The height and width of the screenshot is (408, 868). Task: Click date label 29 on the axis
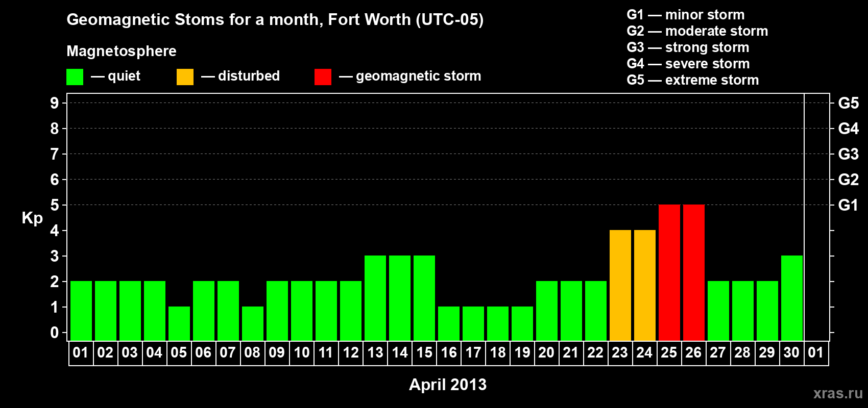tap(767, 353)
